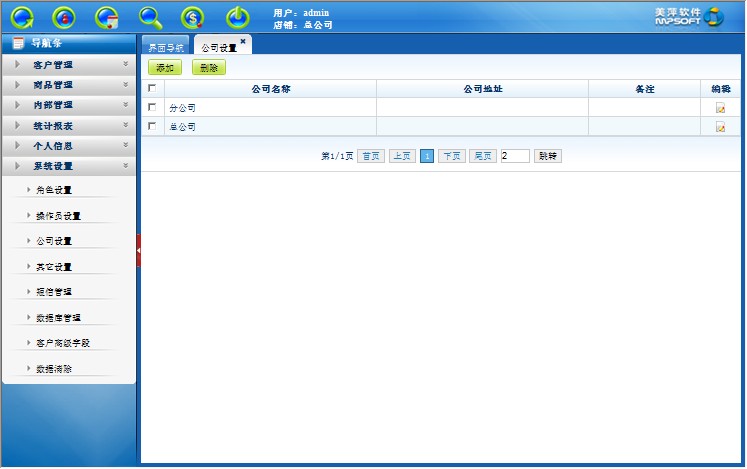
Task: Check the box for the 总公司 row
Action: [x=152, y=127]
